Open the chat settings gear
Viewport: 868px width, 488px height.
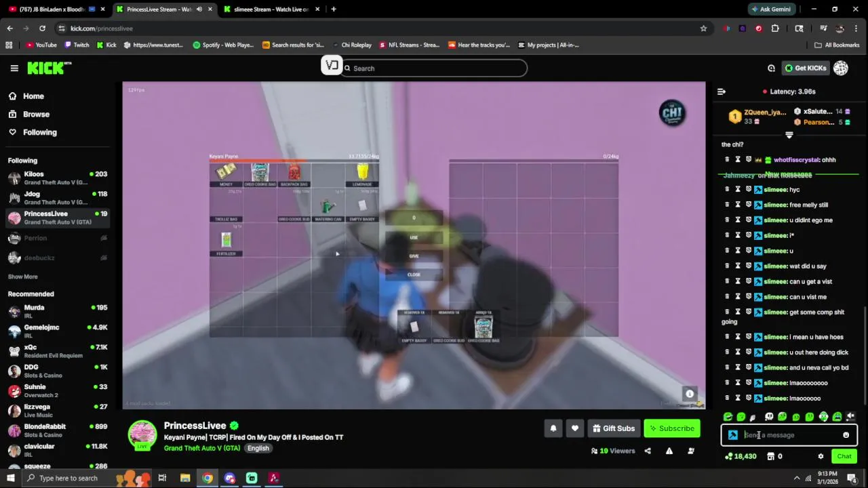click(x=821, y=456)
